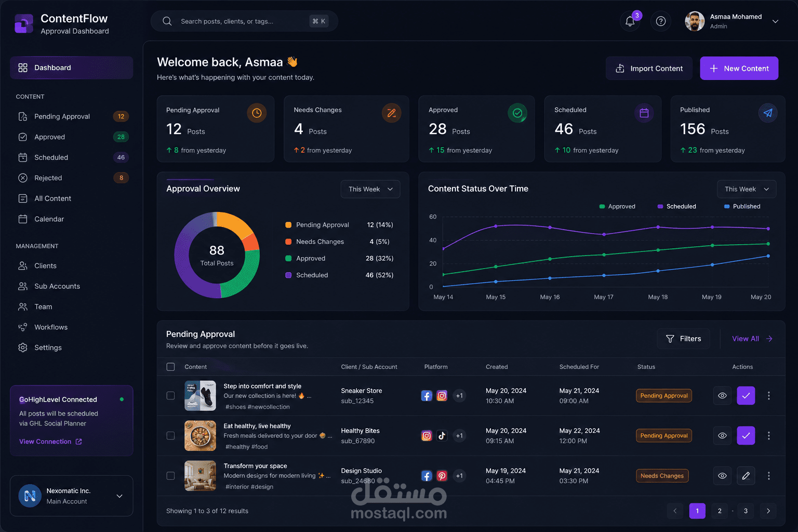Edit the Design Studio post with pencil icon

coord(746,475)
